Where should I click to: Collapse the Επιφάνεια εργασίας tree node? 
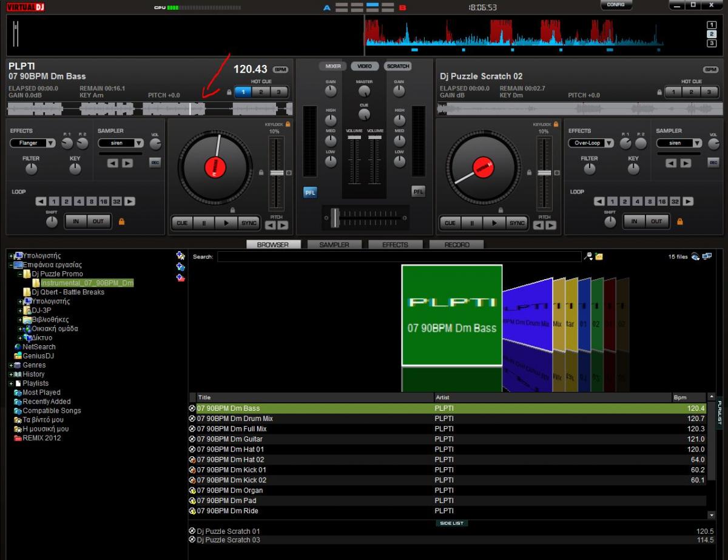12,265
